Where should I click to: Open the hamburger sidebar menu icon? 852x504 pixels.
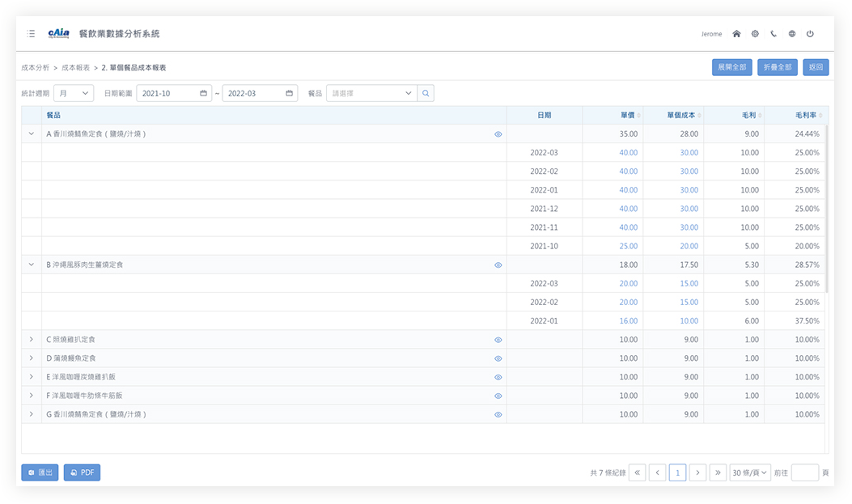[31, 34]
